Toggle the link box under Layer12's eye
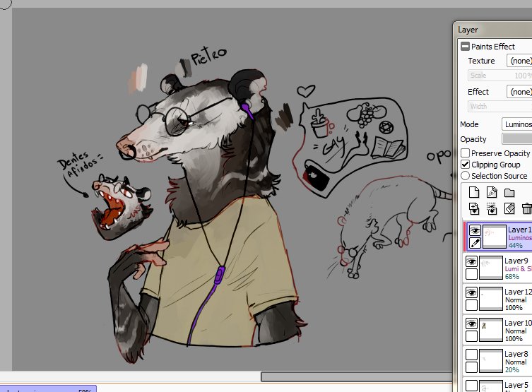 pos(472,305)
